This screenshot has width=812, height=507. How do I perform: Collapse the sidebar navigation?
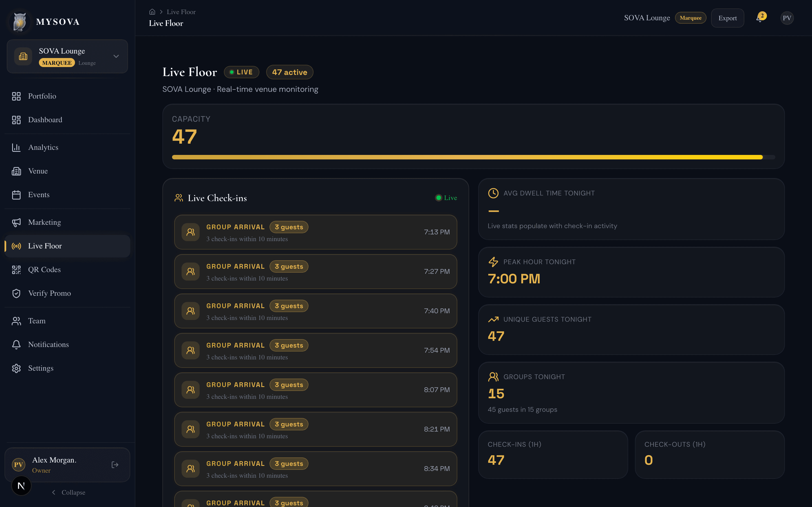coord(69,492)
